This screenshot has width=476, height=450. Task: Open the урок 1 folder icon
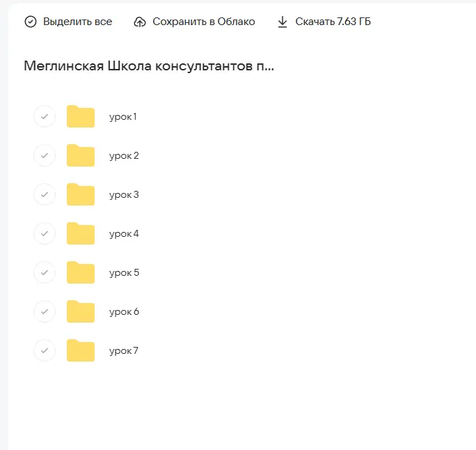click(81, 116)
